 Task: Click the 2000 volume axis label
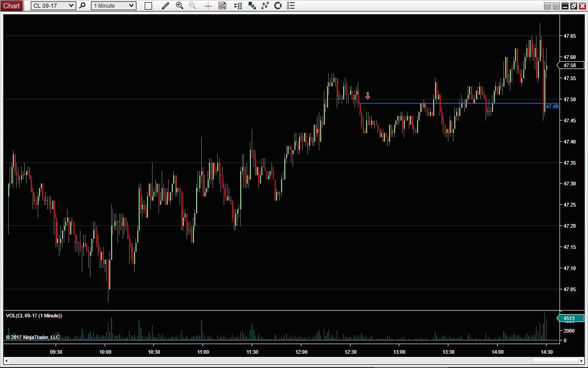click(x=568, y=331)
